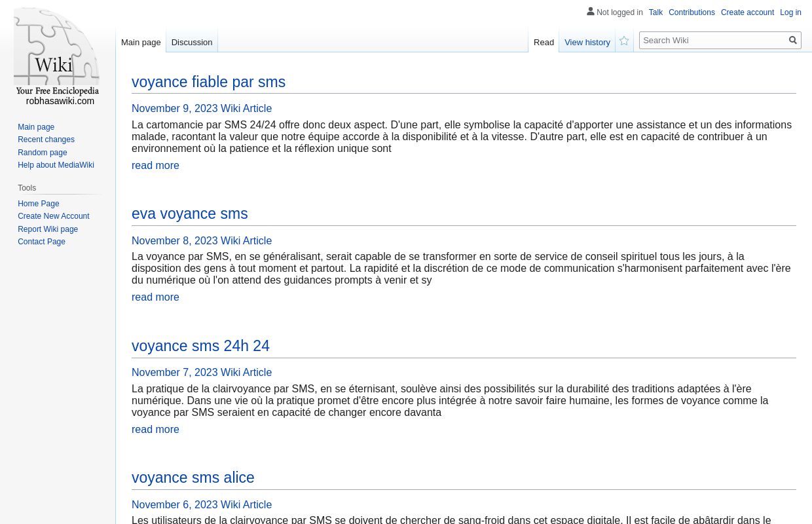Select the Main page tab
812x524 pixels.
141,42
